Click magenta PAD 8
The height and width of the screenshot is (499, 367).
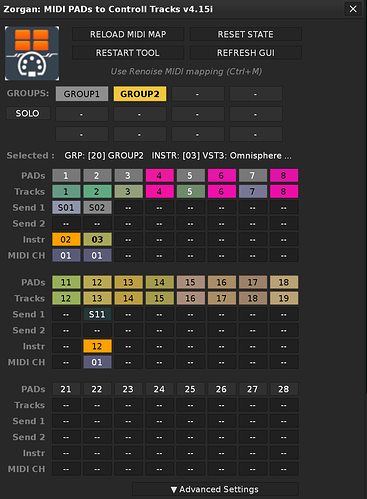coord(284,176)
